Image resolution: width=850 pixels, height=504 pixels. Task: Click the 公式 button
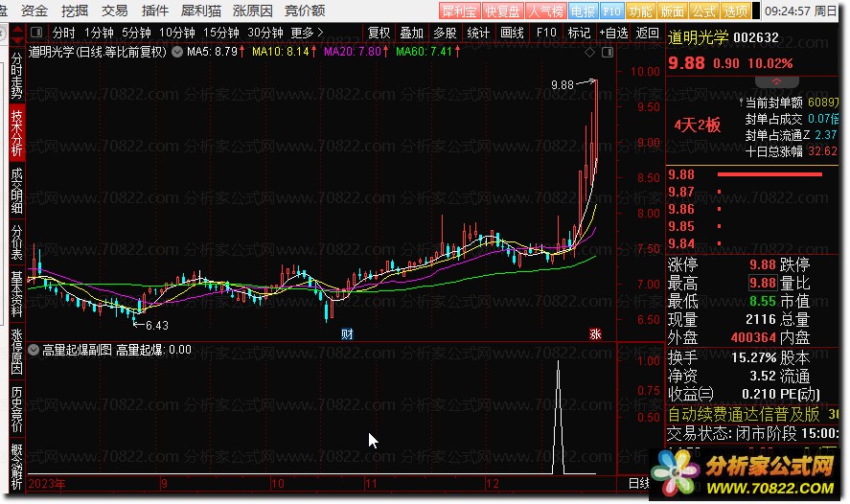[704, 11]
